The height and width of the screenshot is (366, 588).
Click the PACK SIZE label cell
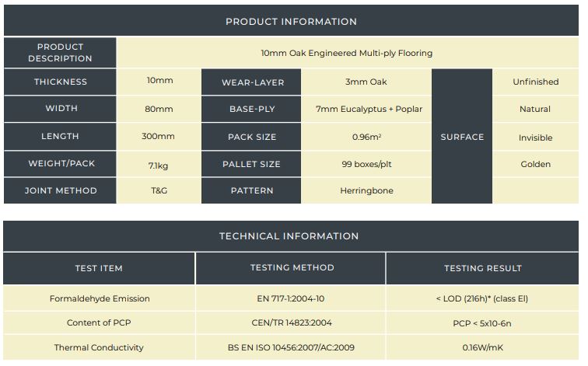[x=252, y=137]
